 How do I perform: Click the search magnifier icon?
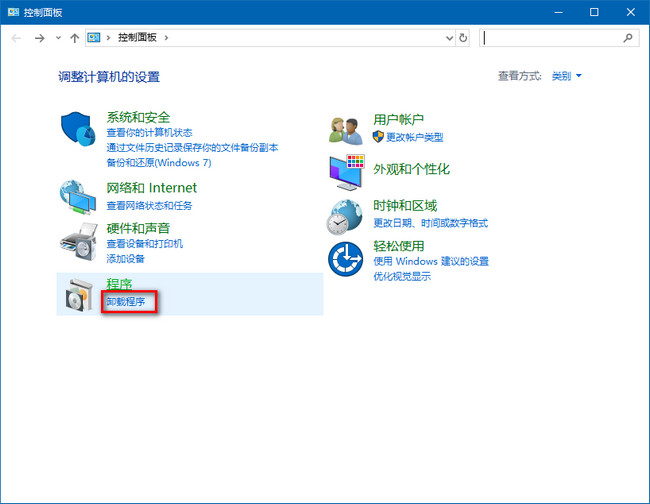click(628, 38)
